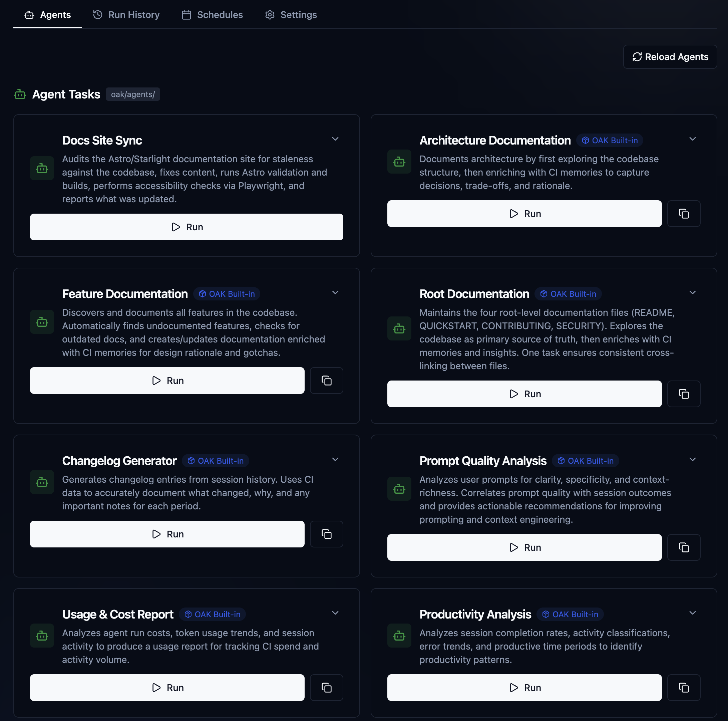728x721 pixels.
Task: Expand the Docs Site Sync card chevron
Action: click(335, 139)
